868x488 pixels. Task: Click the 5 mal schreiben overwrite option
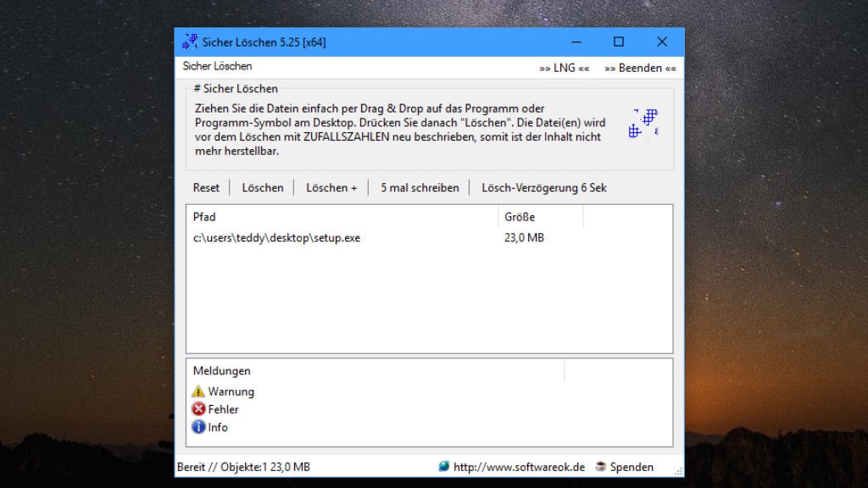click(x=418, y=187)
